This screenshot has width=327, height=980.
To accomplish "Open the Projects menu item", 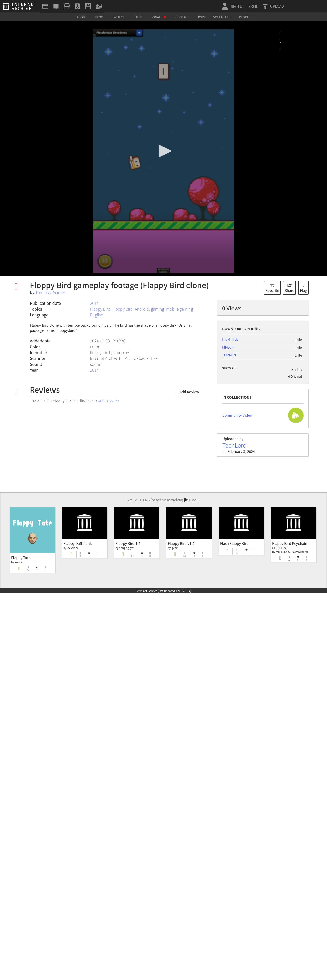I will pos(119,17).
